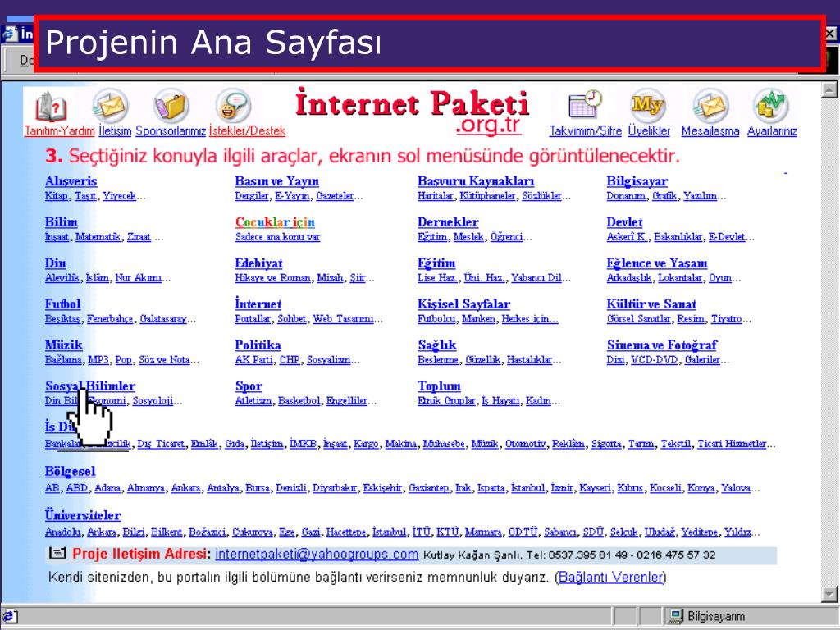Open the Kültür ve Sanat category

click(x=651, y=304)
